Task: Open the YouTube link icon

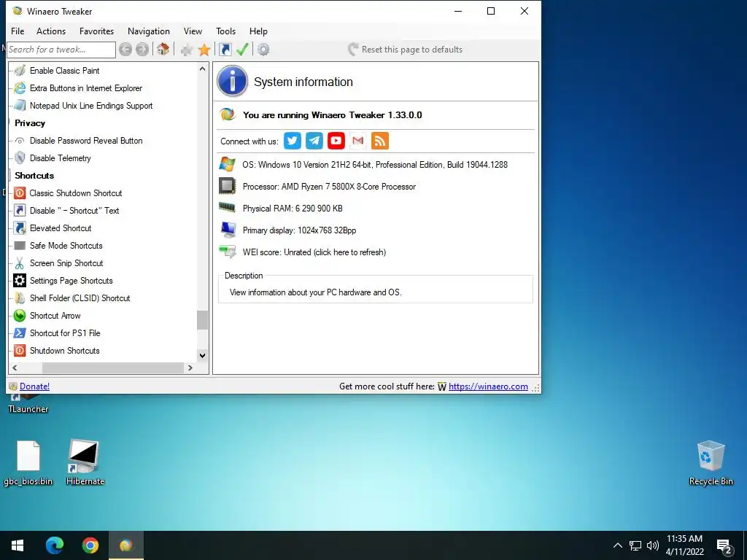Action: (336, 141)
